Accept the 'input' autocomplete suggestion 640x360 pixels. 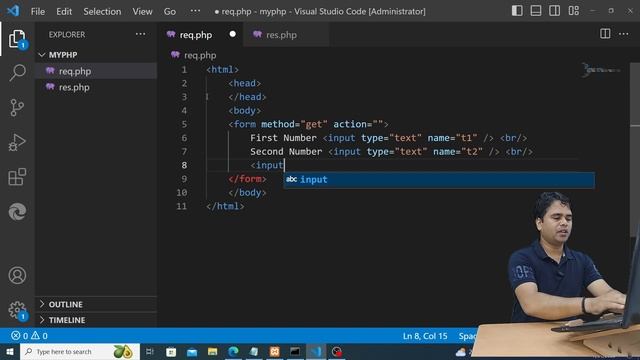pyautogui.click(x=439, y=179)
